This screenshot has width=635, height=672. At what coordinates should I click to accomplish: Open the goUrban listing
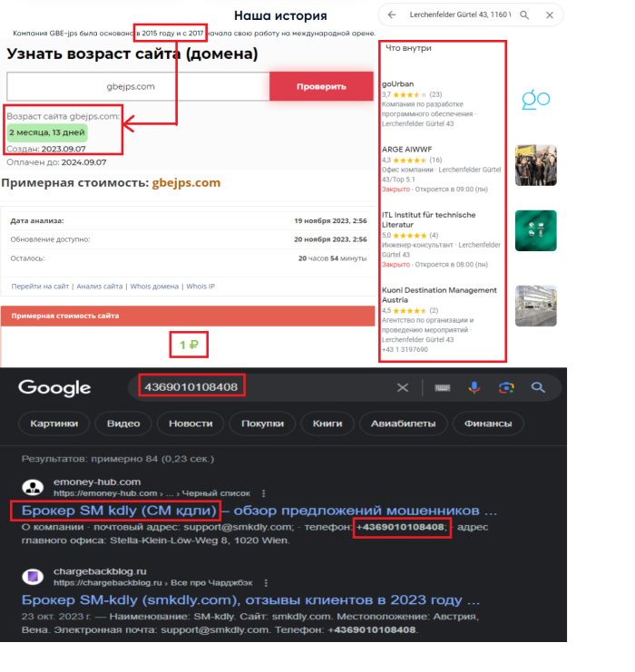[x=398, y=84]
